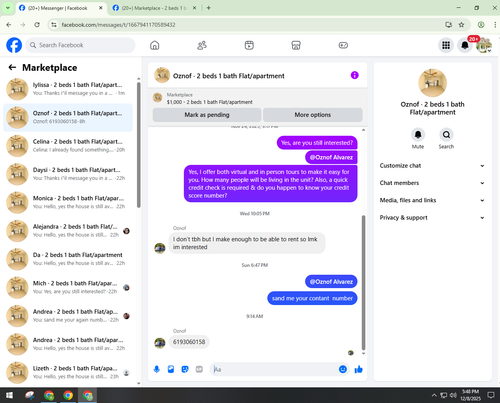Screen dimensions: 500x403
Task: Choose a sticker icon in composer
Action: pos(185,369)
